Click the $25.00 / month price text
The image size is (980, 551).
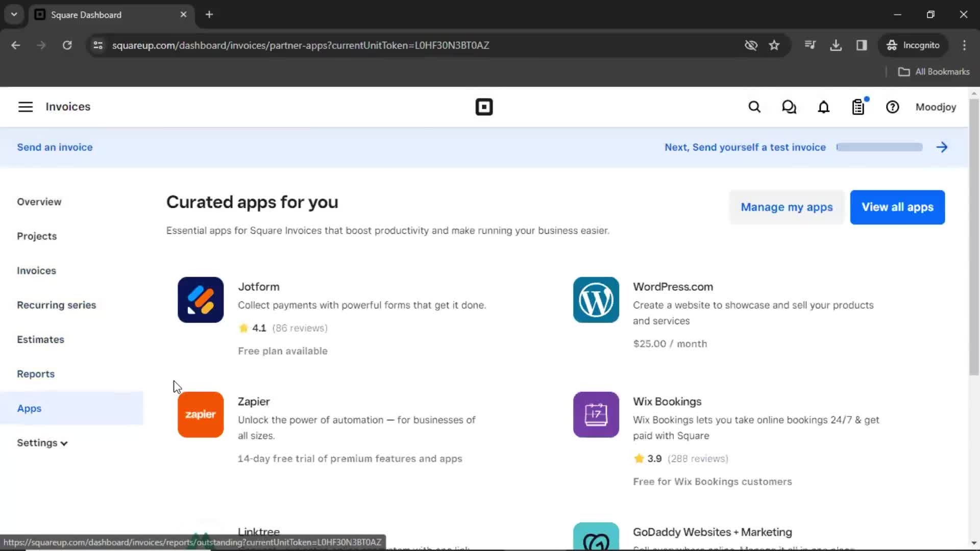[x=670, y=344]
